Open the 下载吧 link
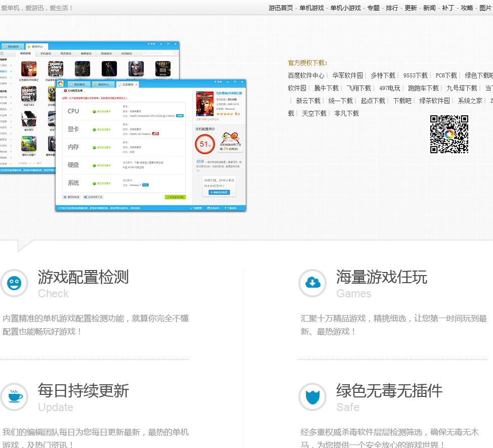This screenshot has height=448, width=493. point(402,101)
